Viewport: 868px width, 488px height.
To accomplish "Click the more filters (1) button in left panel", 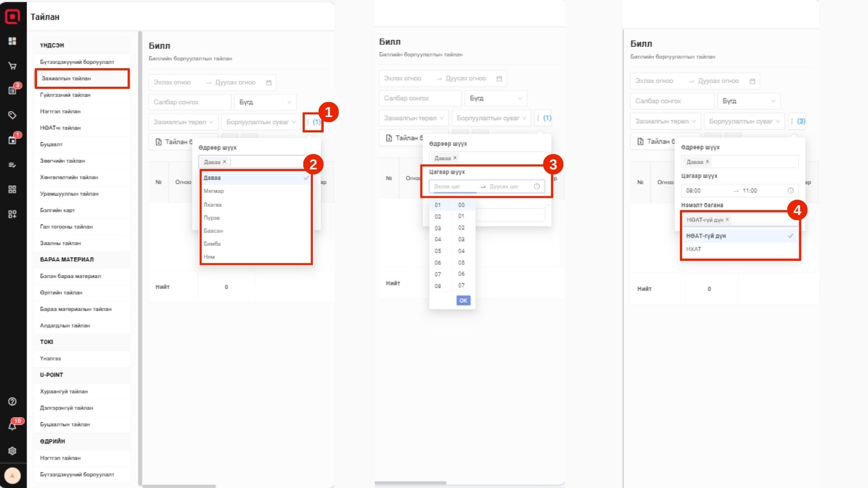I will (x=313, y=122).
